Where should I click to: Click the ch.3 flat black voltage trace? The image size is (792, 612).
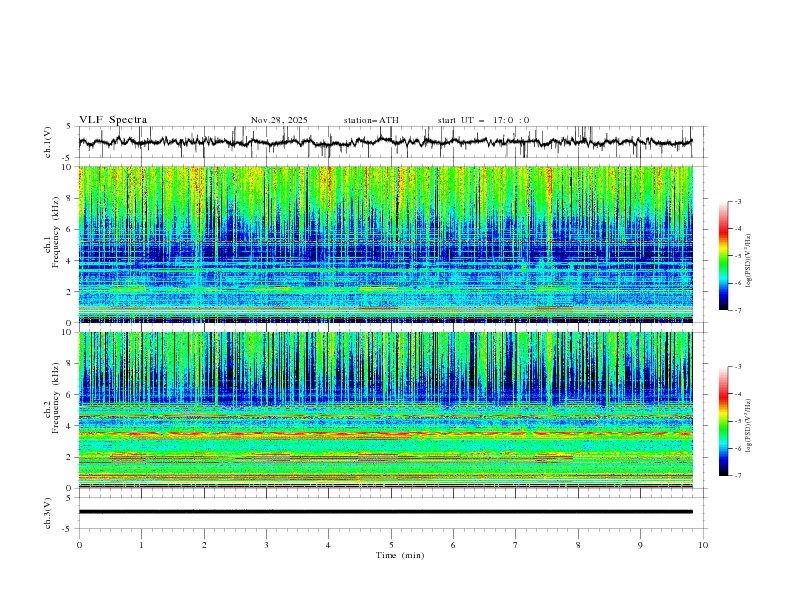click(x=385, y=512)
